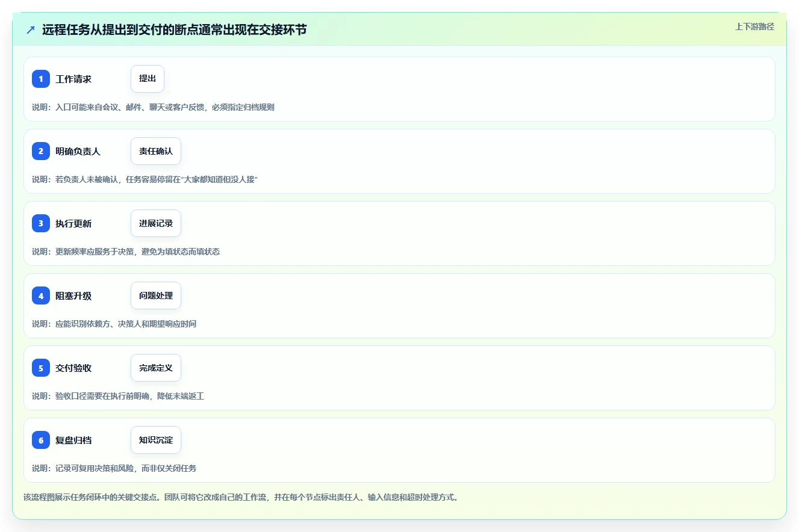
Task: Click the 复盘归档 step name
Action: 73,440
